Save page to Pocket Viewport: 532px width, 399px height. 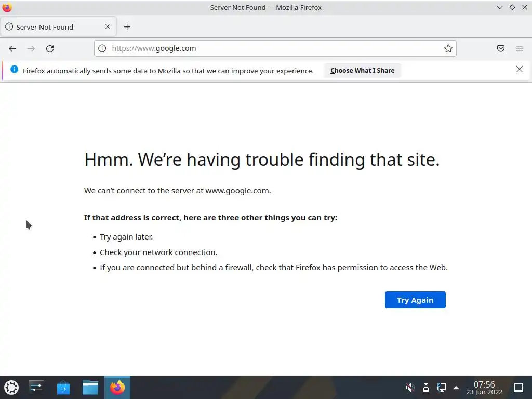(x=501, y=48)
